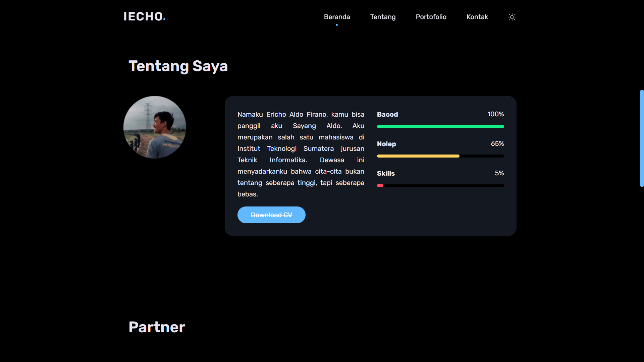Click the circular profile photo
The height and width of the screenshot is (362, 644).
click(x=155, y=127)
